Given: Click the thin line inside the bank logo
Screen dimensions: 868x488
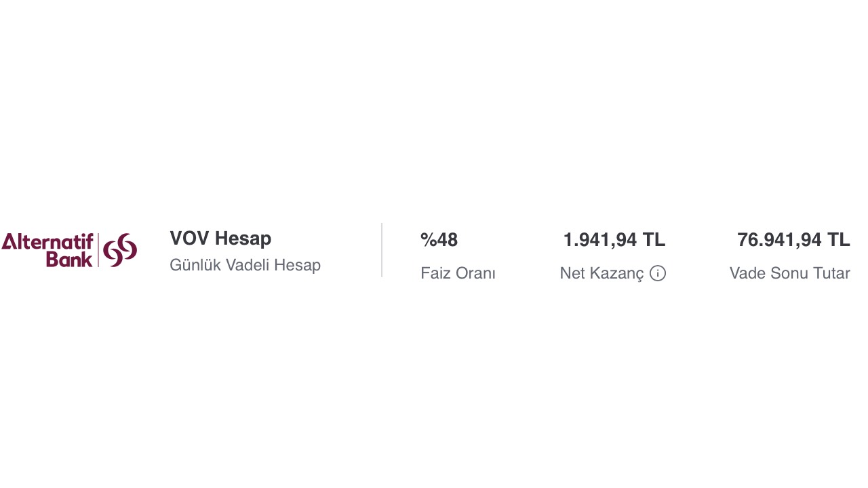Looking at the screenshot, I should 99,250.
